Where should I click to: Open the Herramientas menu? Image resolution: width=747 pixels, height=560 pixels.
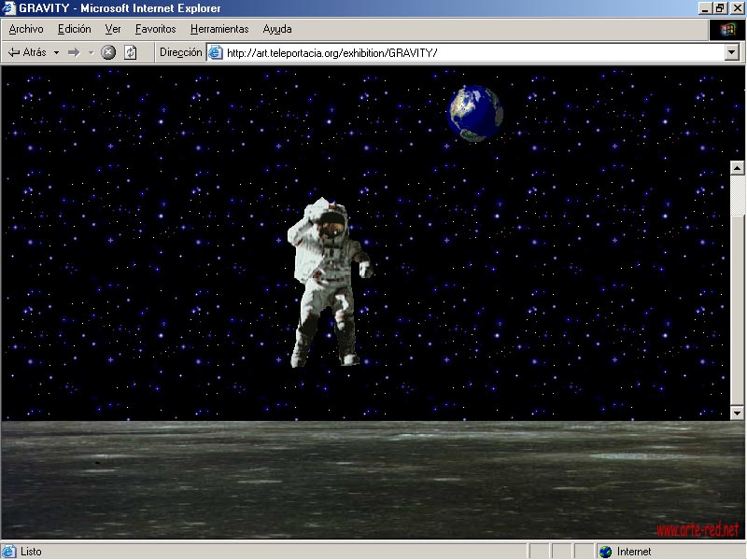[219, 29]
